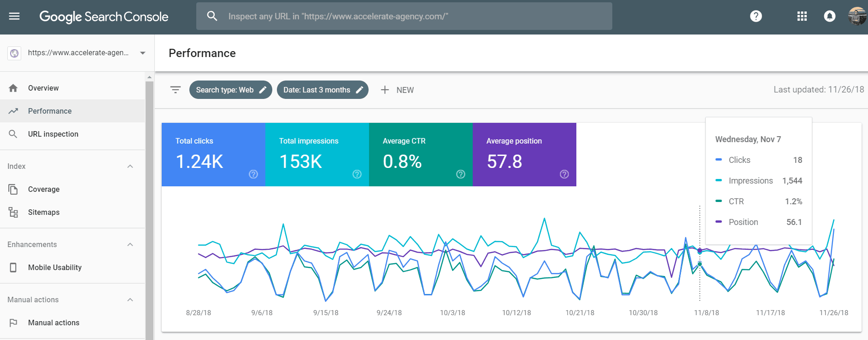Click the sidebar vertical scrollbar
The image size is (868, 340).
(x=149, y=207)
